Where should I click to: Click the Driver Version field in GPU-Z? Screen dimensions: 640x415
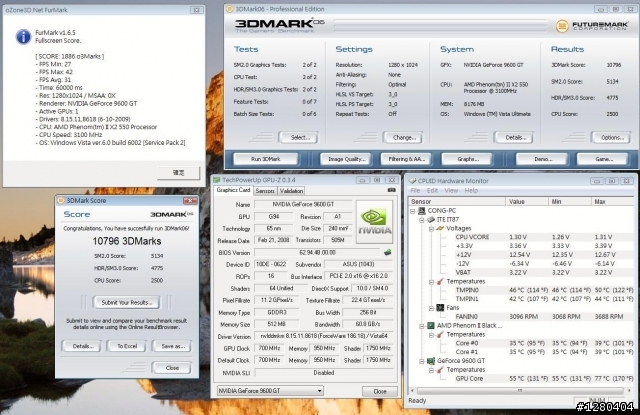tap(324, 336)
